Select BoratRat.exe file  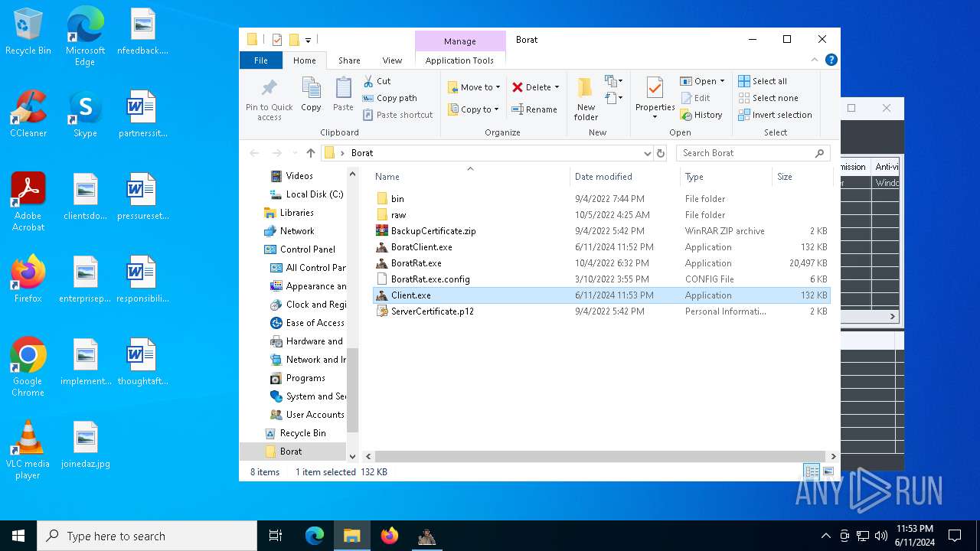pyautogui.click(x=601, y=263)
